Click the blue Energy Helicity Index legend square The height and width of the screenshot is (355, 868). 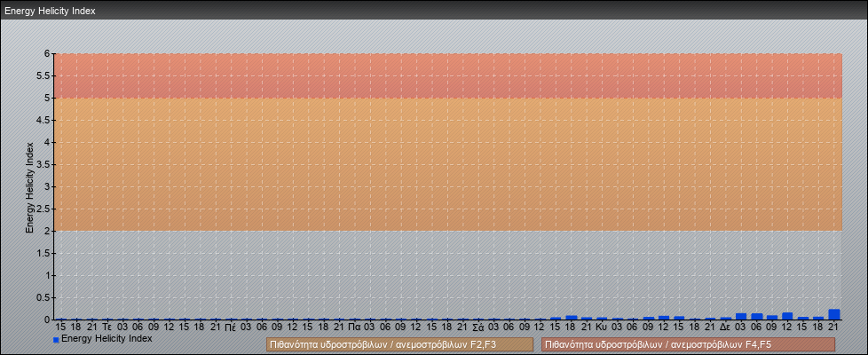(x=57, y=339)
